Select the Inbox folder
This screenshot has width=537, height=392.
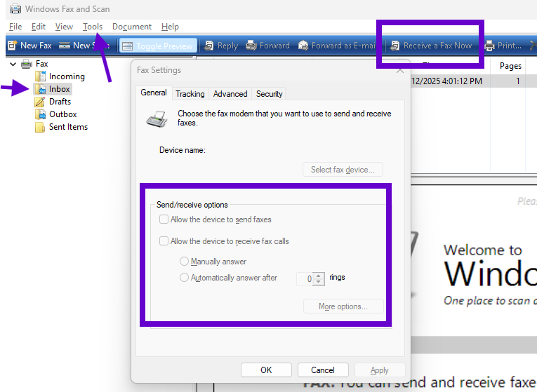[x=53, y=89]
